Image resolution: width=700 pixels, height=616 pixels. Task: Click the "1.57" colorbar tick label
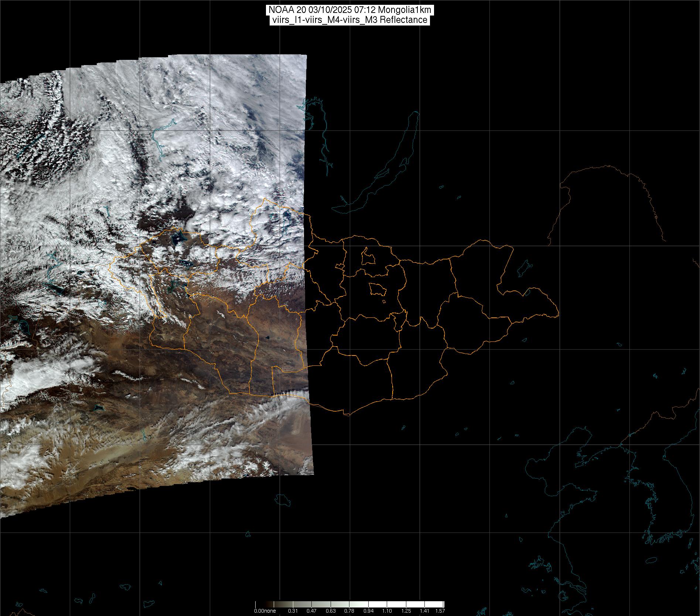(440, 611)
